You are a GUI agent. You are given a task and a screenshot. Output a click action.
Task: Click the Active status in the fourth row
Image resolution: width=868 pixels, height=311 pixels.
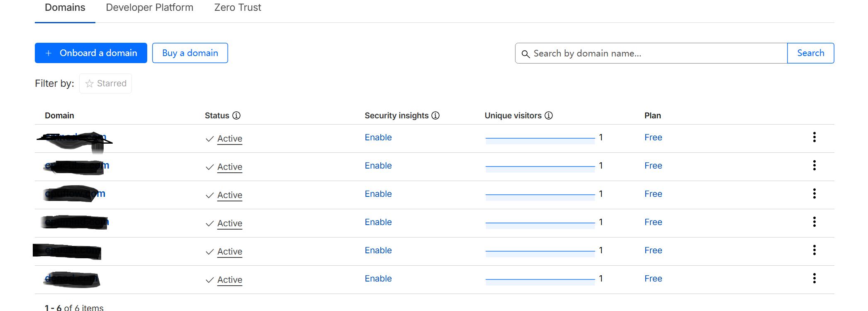point(229,223)
